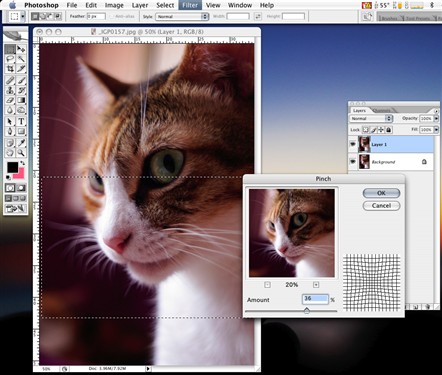This screenshot has height=375, width=442.
Task: Open the Filter menu
Action: (190, 5)
